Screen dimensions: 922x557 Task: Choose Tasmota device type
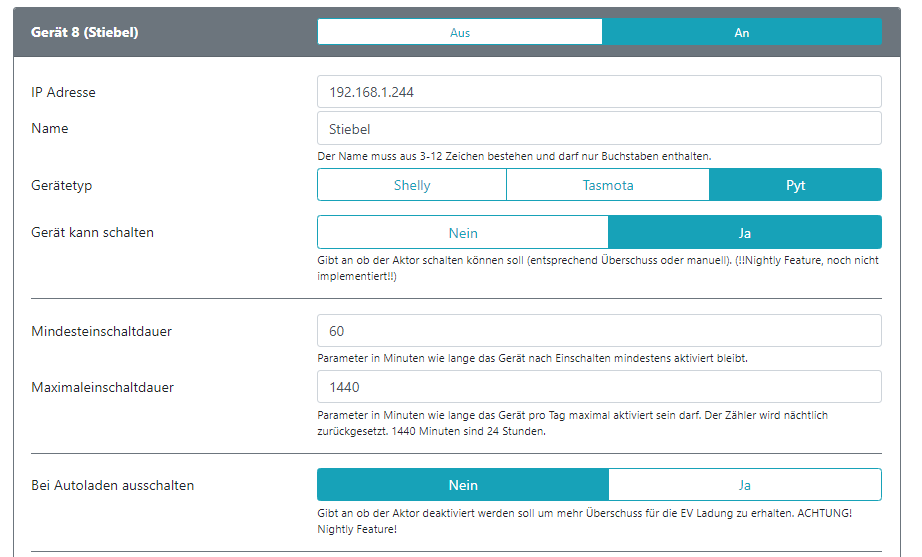coord(608,185)
